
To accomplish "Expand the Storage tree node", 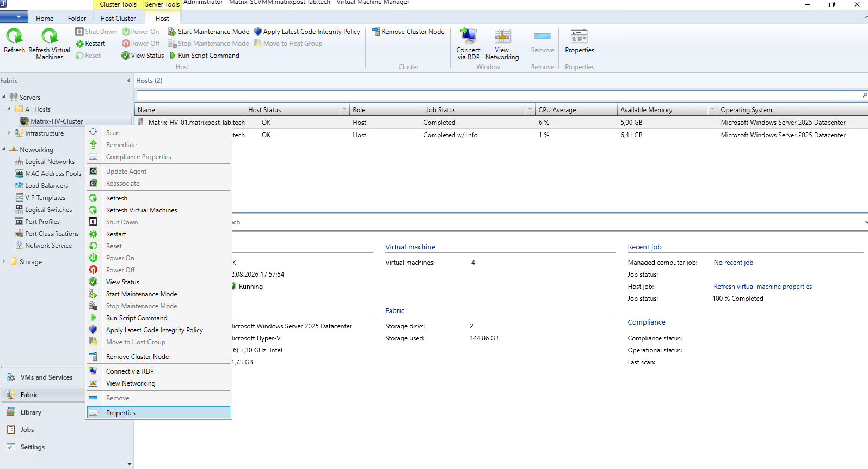I will coord(4,261).
